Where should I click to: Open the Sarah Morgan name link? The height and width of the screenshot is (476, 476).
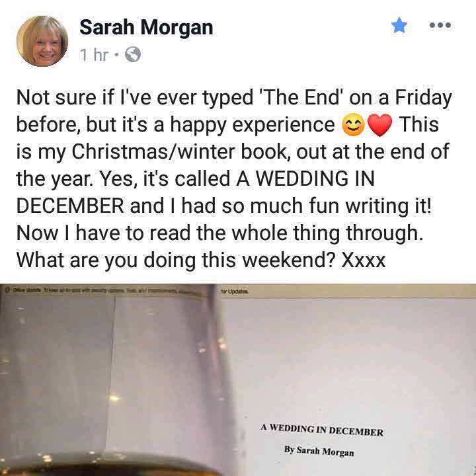point(146,27)
